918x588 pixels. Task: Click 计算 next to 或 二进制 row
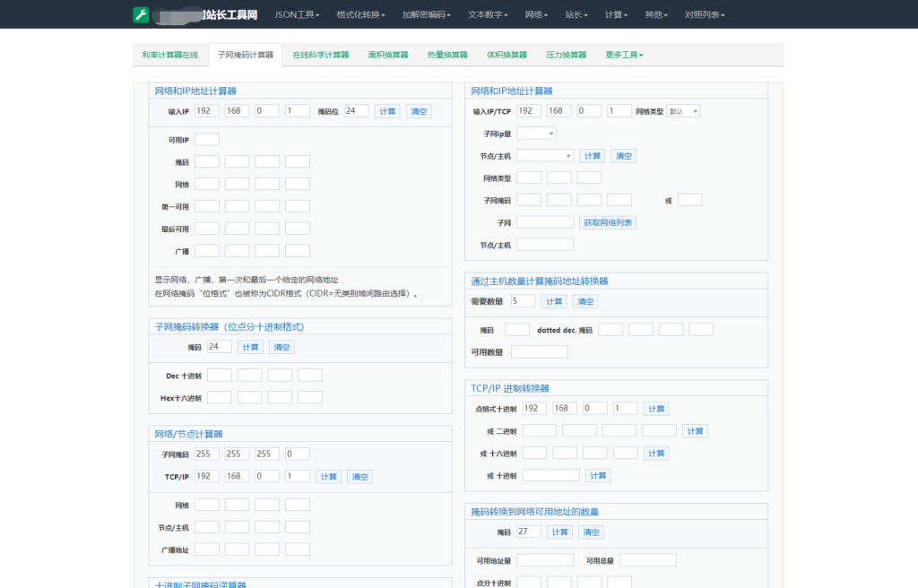pyautogui.click(x=695, y=431)
